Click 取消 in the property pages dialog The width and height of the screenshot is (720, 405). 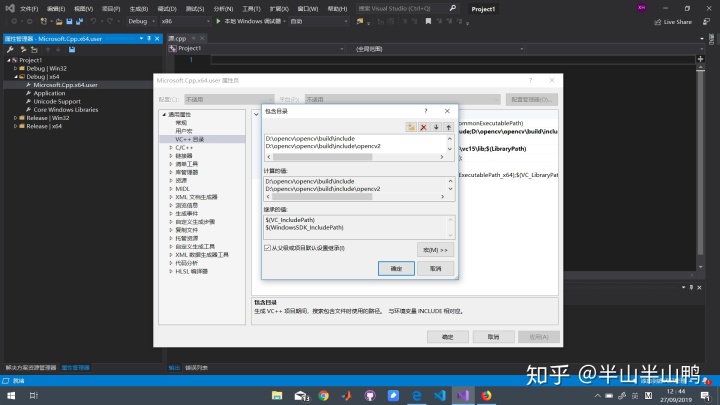click(x=493, y=337)
